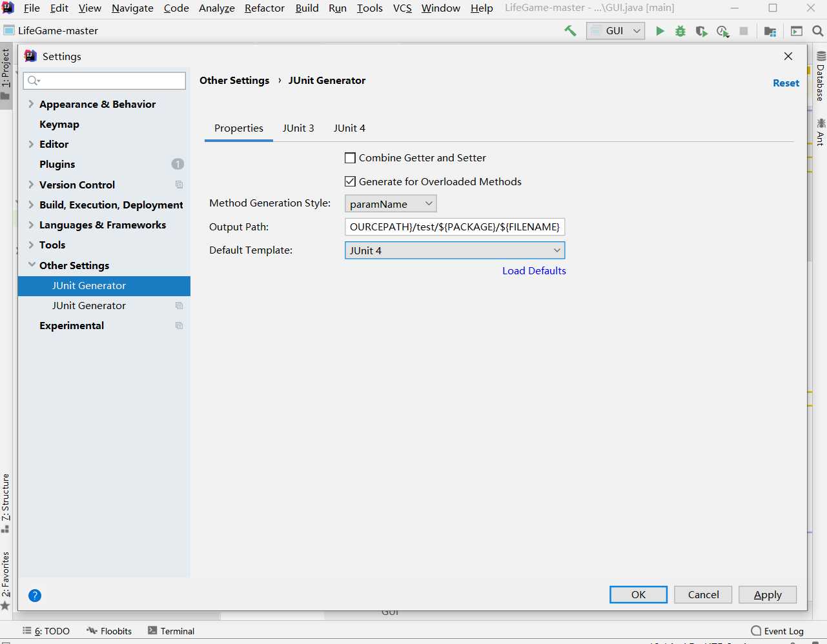Screen dimensions: 827x644
Task: Start debugging with the bug icon
Action: [680, 31]
